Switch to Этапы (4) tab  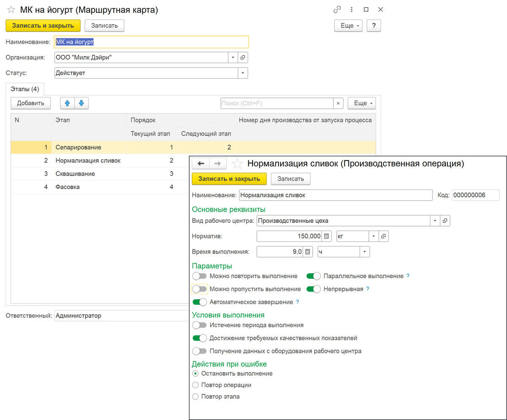25,89
